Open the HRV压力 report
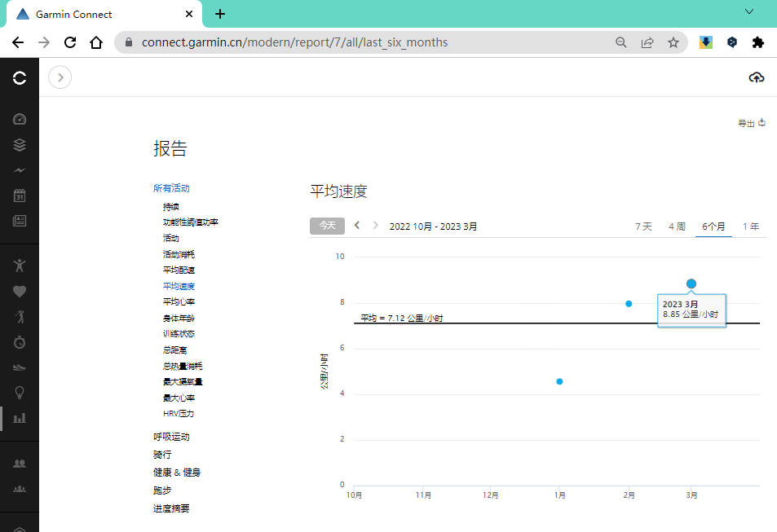This screenshot has width=777, height=532. pyautogui.click(x=179, y=414)
